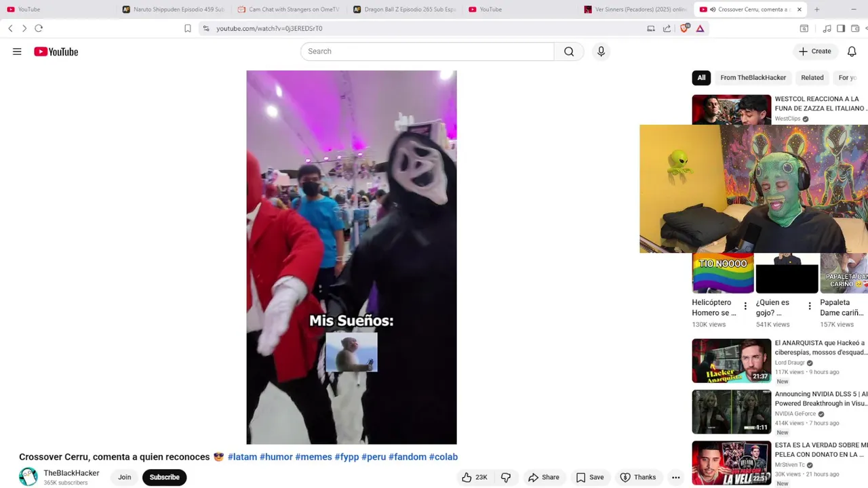Open a new tab with plus button
The height and width of the screenshot is (488, 868).
tap(816, 9)
